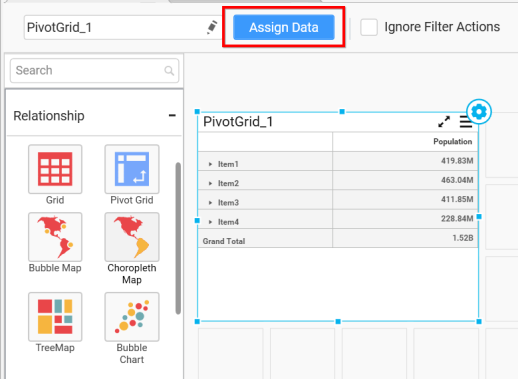
Task: Focus the widget Search field
Action: click(x=94, y=70)
